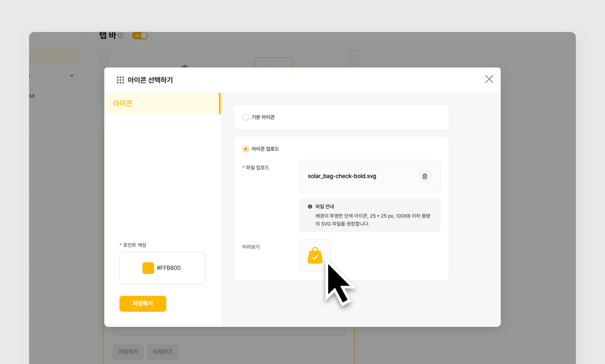The image size is (605, 364).
Task: Delete the uploaded solar_bag-check-bold.svg file
Action: point(425,176)
